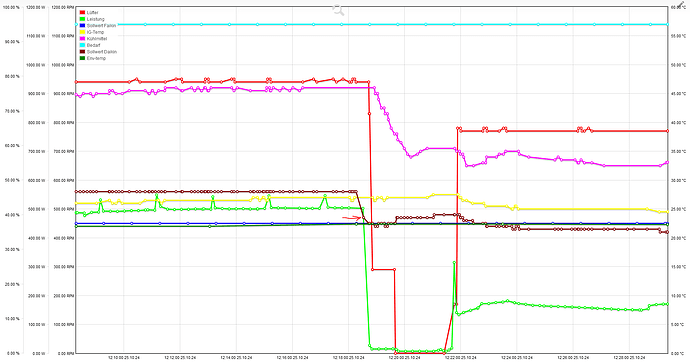Image resolution: width=690 pixels, height=362 pixels.
Task: Click the last Kühlmittel data point at right edge
Action: [x=667, y=162]
